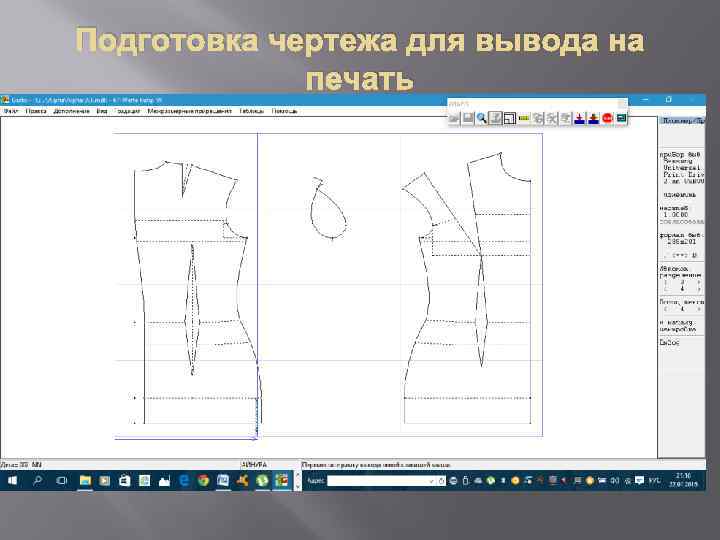Open the Store icon on the taskbar
Image resolution: width=720 pixels, height=540 pixels.
tap(124, 481)
